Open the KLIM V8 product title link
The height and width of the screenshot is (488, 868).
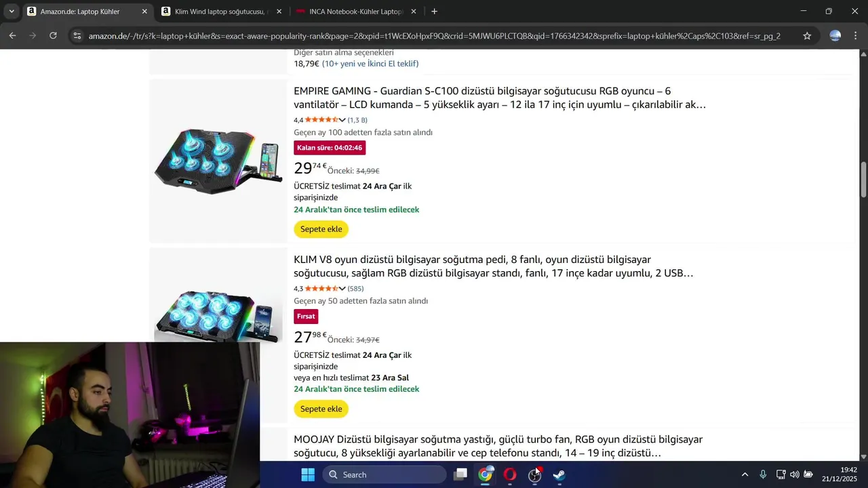tap(493, 266)
